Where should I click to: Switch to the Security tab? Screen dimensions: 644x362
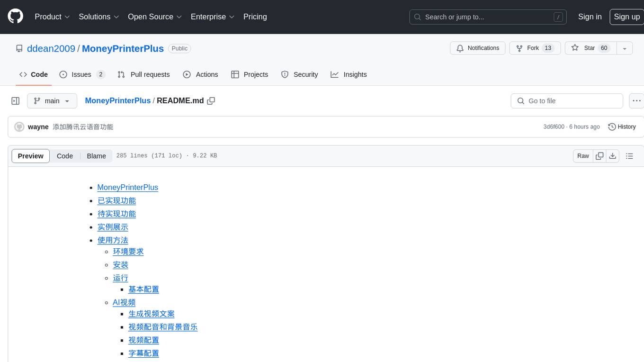(299, 74)
